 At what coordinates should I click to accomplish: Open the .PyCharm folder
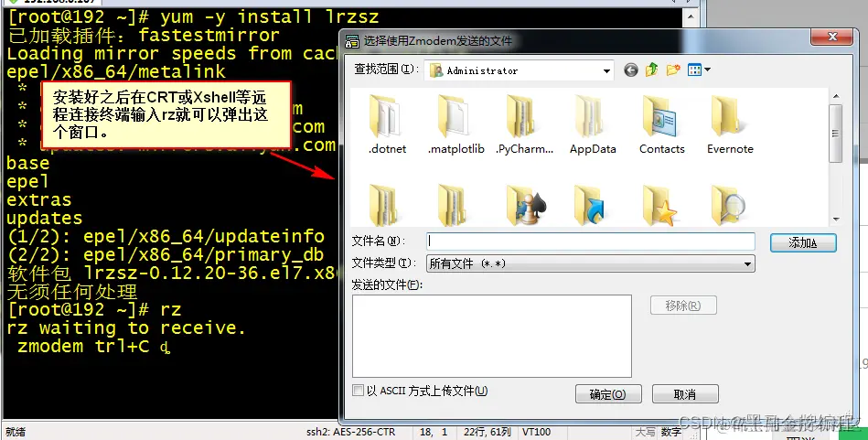(x=524, y=124)
